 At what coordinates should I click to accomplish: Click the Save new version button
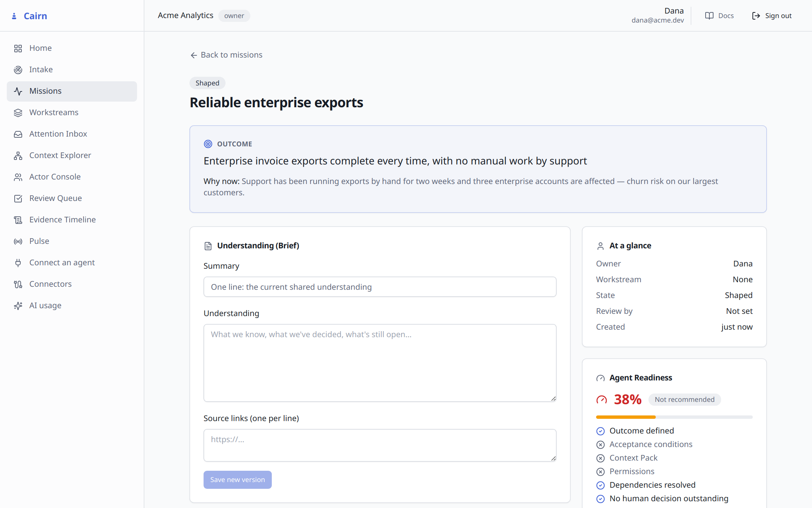pos(238,480)
